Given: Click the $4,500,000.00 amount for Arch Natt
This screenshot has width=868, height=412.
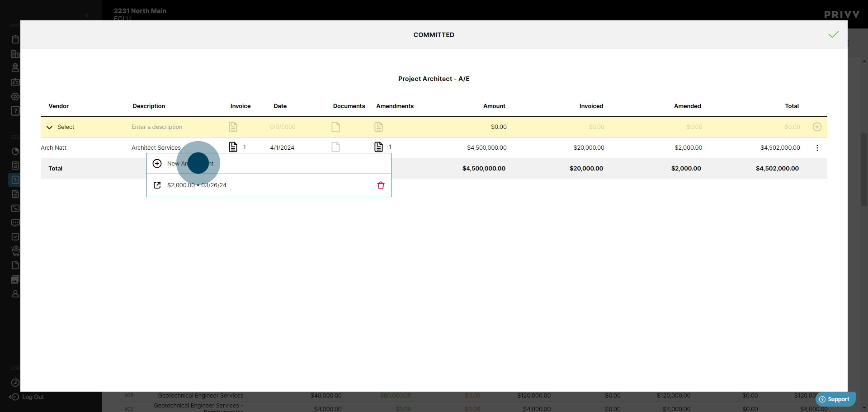Looking at the screenshot, I should [x=487, y=148].
